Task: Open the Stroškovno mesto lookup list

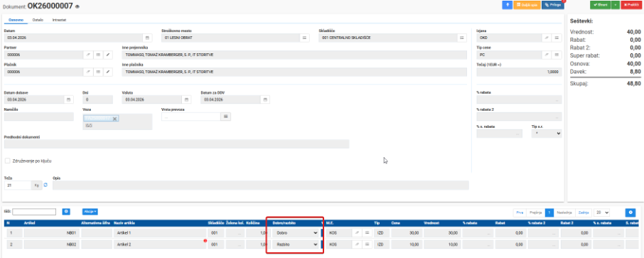Action: pyautogui.click(x=305, y=38)
